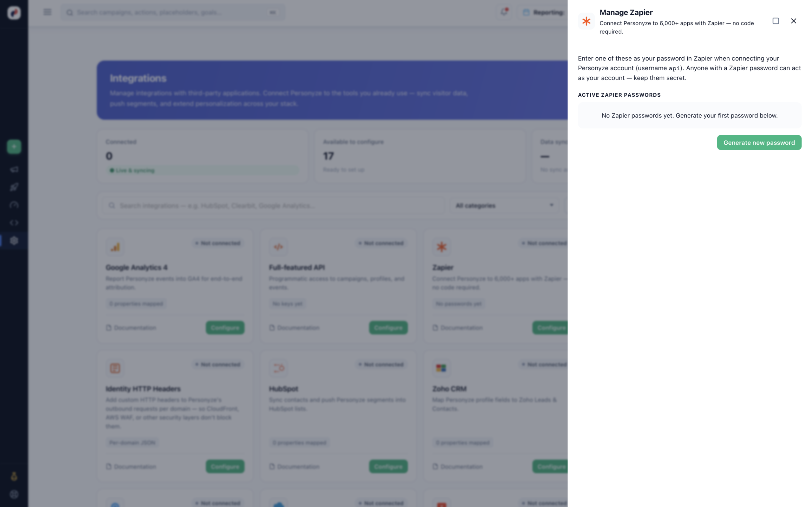Open the Reporting selector in top bar
812x507 pixels.
coord(543,12)
